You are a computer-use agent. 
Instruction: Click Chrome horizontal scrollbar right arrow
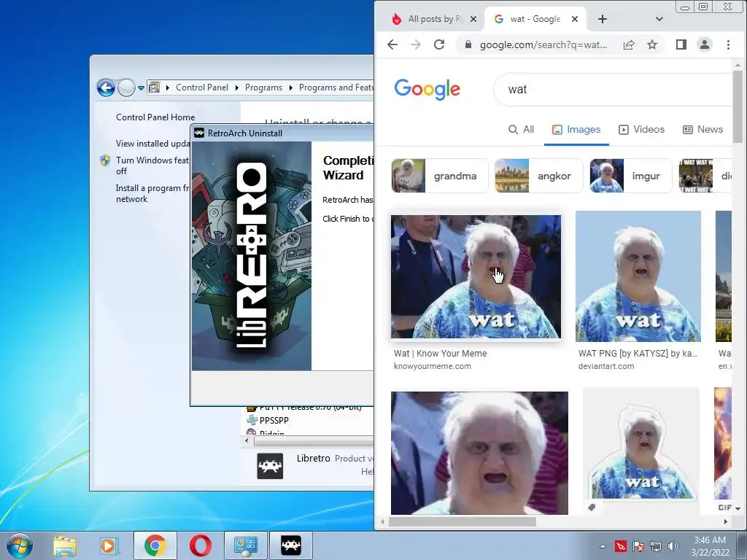(x=726, y=522)
